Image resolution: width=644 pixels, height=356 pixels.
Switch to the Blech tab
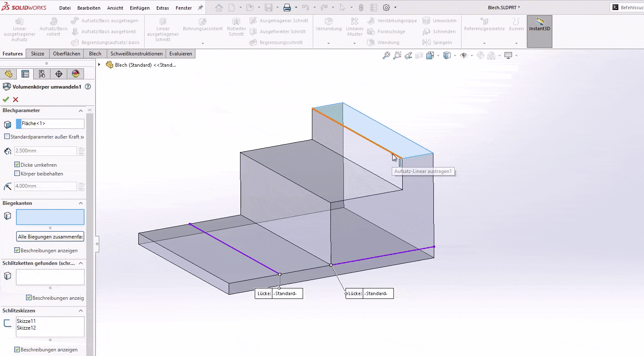tap(95, 54)
